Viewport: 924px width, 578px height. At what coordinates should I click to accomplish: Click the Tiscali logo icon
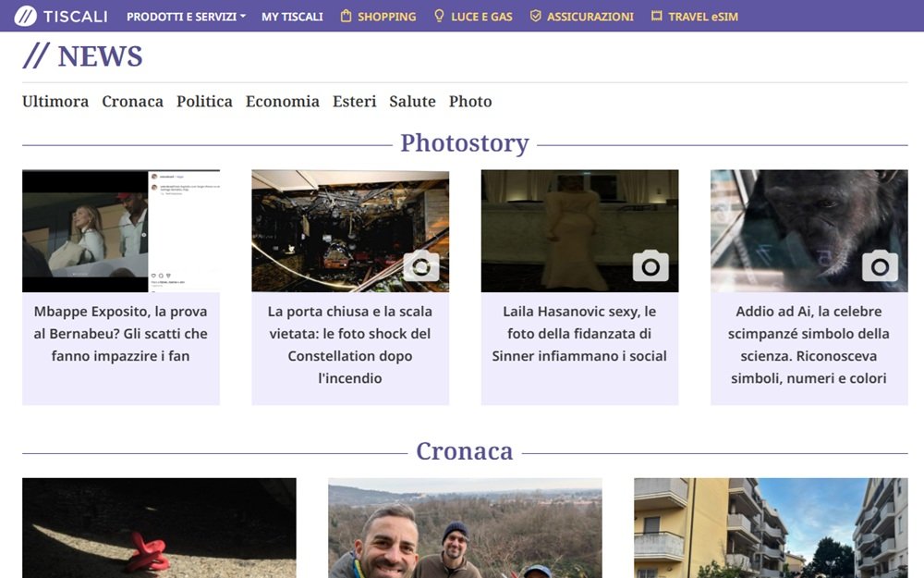26,16
